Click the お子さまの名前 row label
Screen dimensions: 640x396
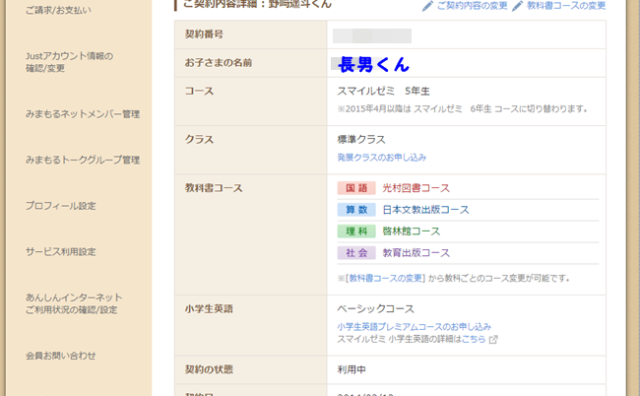(218, 63)
